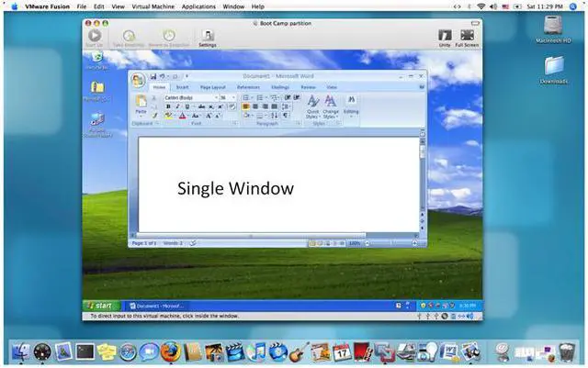
Task: Show paragraph marks with the pilcrow button
Action: tap(286, 116)
